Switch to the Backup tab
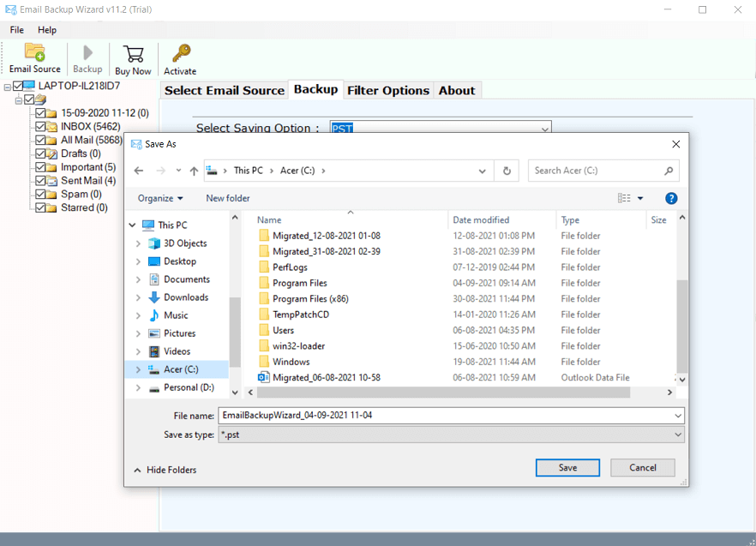 (315, 90)
